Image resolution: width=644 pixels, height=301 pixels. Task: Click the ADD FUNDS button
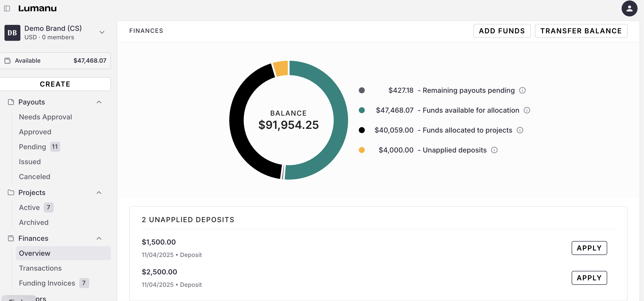(502, 31)
